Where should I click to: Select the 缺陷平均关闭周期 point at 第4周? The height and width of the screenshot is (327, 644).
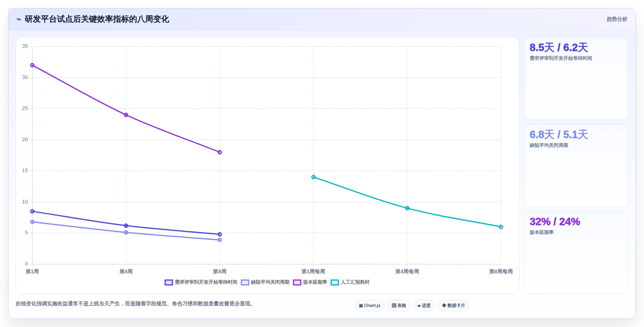pos(126,232)
